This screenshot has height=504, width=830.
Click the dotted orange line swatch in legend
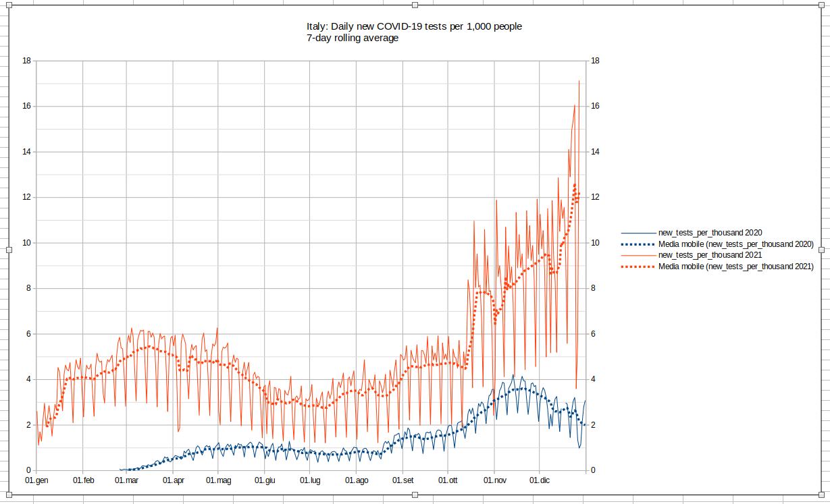(638, 267)
